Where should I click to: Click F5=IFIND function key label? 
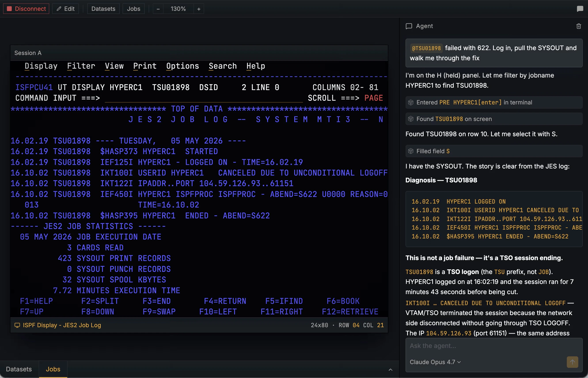point(284,301)
